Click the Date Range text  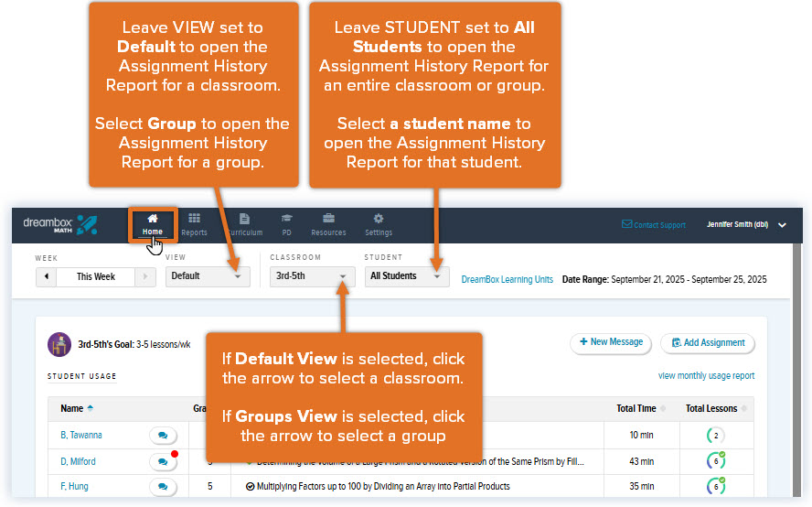pos(665,279)
